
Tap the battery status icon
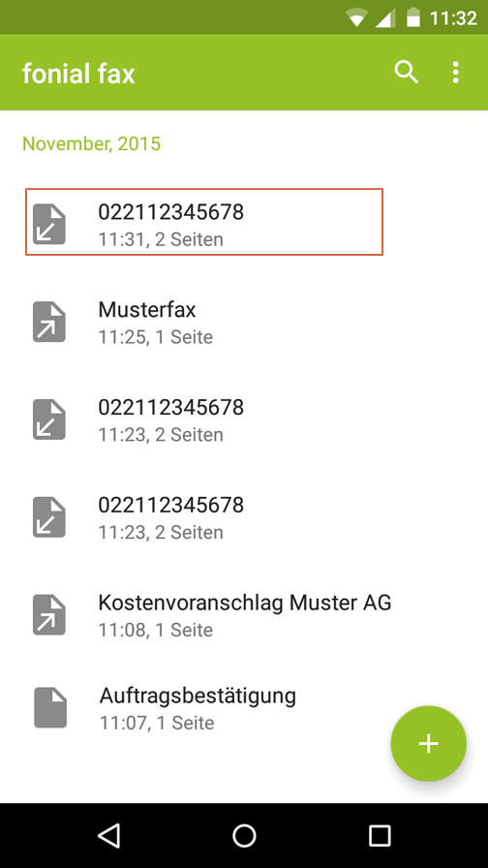tap(413, 17)
